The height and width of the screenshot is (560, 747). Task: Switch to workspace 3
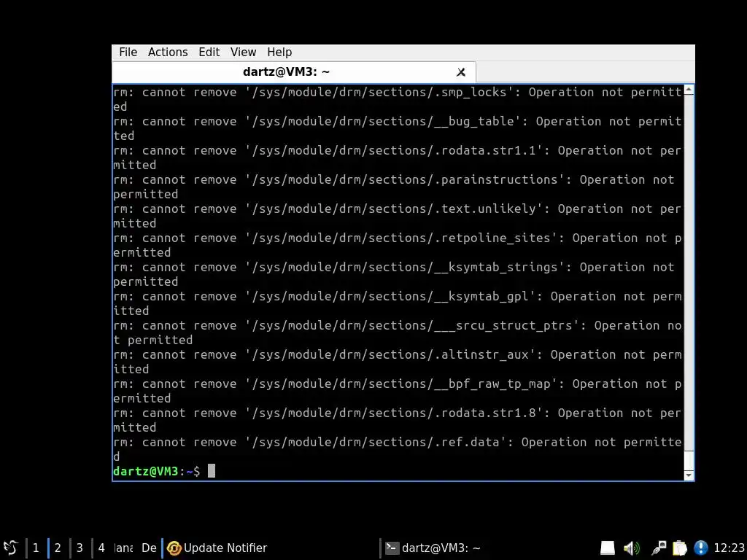(80, 548)
